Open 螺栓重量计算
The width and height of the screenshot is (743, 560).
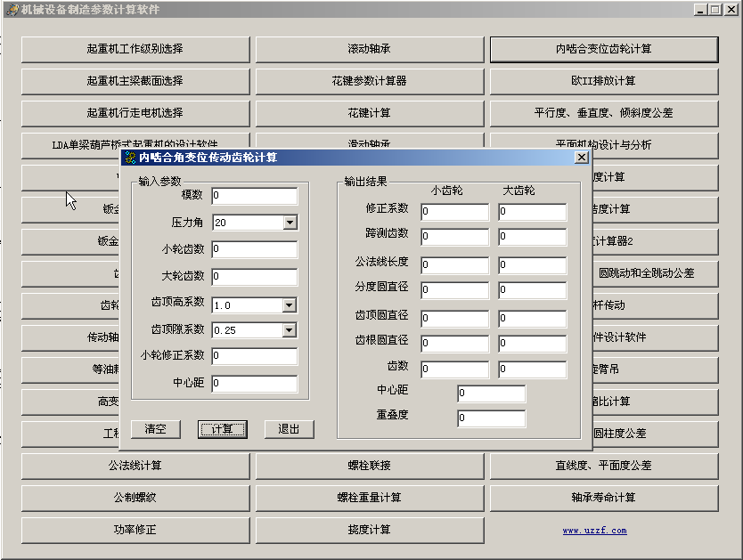370,498
